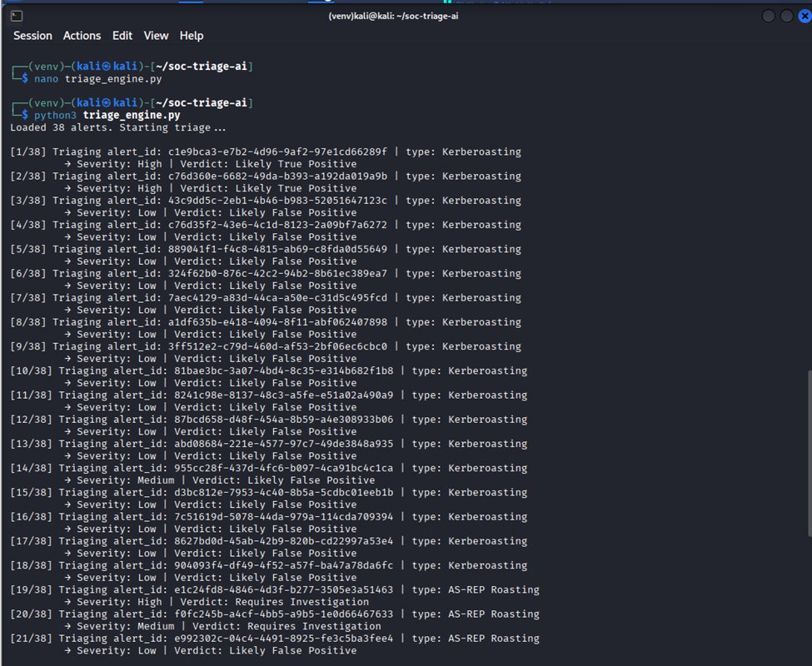Click alert_id a1df635b-e418-4094-8f11-abf062407898
This screenshot has height=666, width=812.
[277, 322]
